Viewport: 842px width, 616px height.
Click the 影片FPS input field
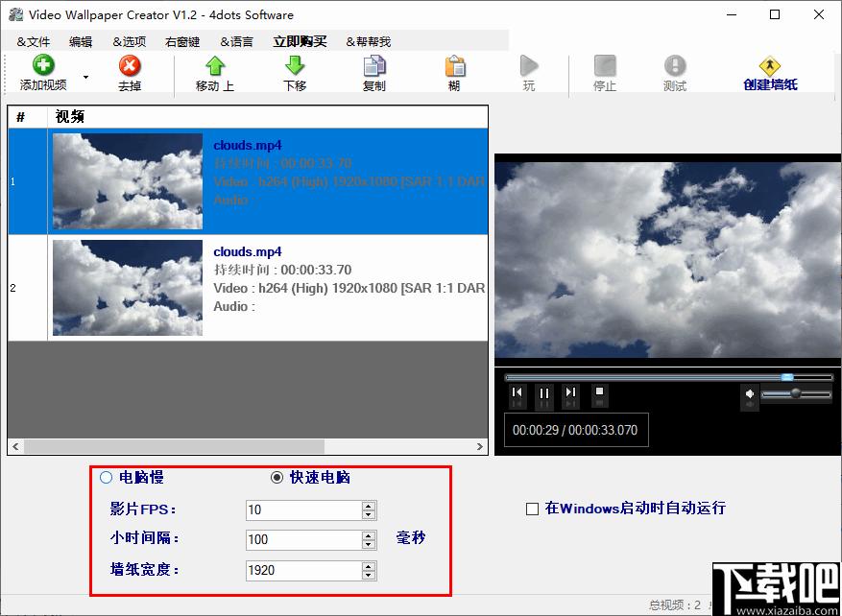pyautogui.click(x=304, y=510)
